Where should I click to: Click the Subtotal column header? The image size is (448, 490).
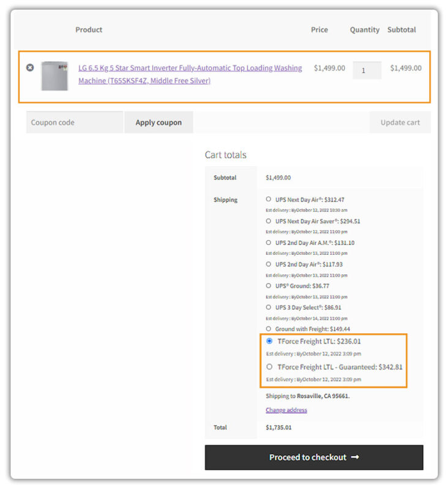[x=401, y=29]
